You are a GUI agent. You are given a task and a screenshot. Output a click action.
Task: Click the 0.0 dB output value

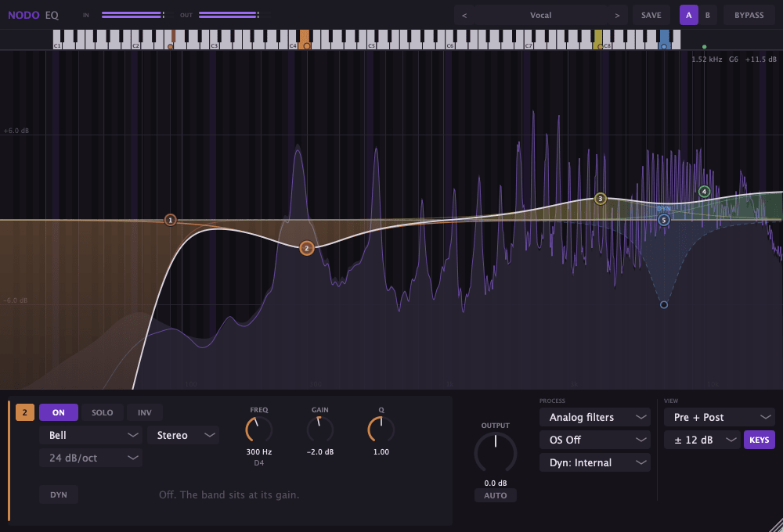click(496, 483)
